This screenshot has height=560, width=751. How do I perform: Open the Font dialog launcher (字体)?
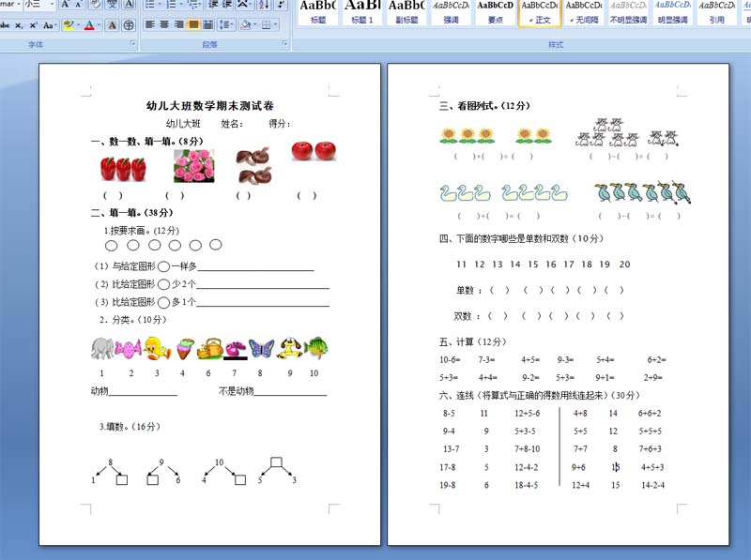pyautogui.click(x=133, y=44)
